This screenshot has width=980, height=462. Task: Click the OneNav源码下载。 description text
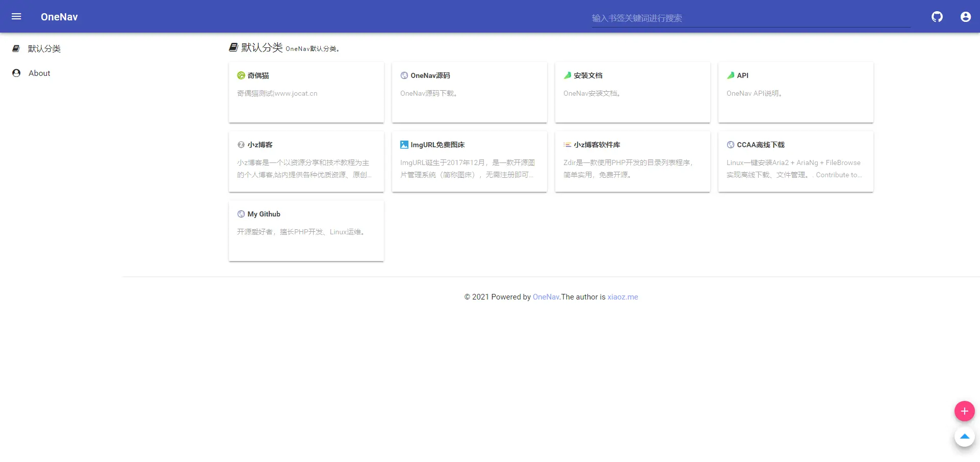coord(429,93)
